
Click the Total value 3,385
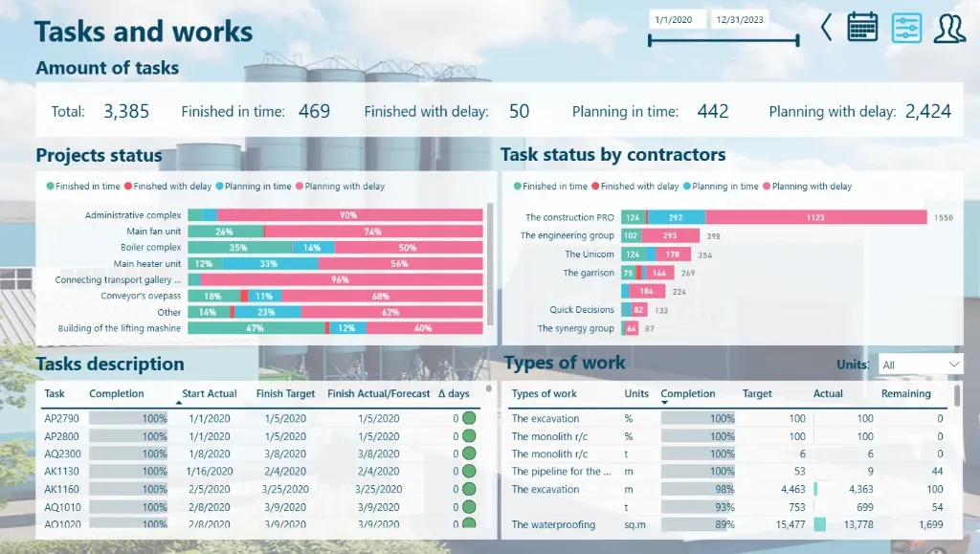[x=124, y=111]
